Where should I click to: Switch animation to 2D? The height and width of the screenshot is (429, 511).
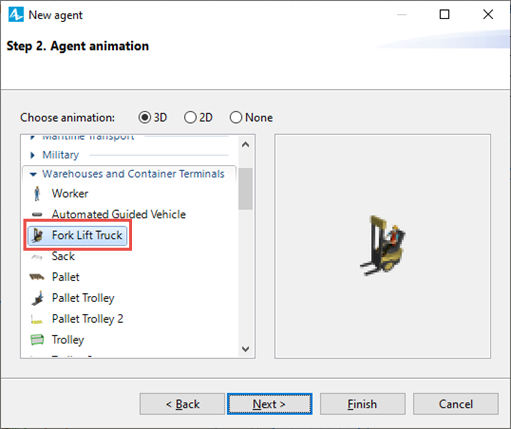click(x=190, y=117)
